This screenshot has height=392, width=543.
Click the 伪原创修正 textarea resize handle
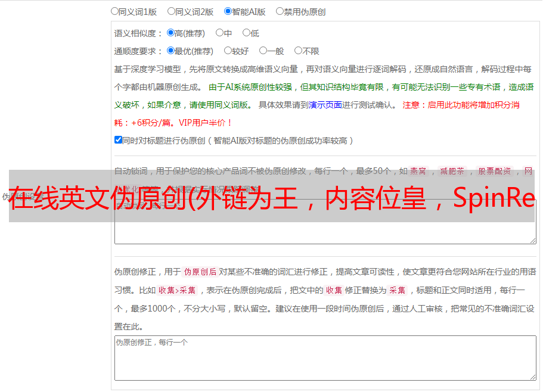tap(533, 377)
